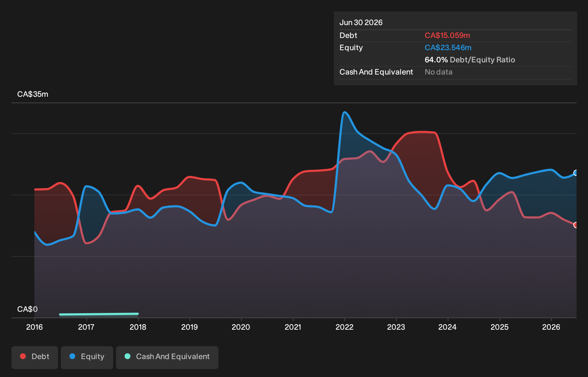Select the 2021 x-axis label
This screenshot has height=377, width=588.
pyautogui.click(x=293, y=327)
